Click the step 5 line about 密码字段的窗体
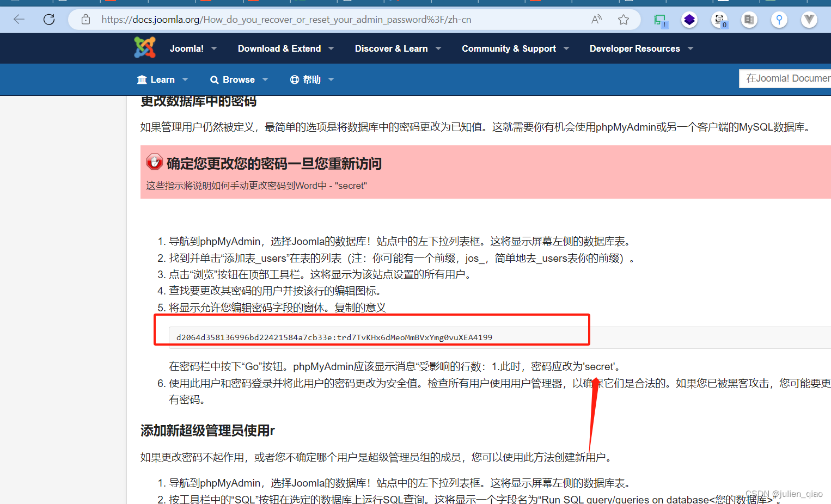Screen dimensions: 831x504 277,308
